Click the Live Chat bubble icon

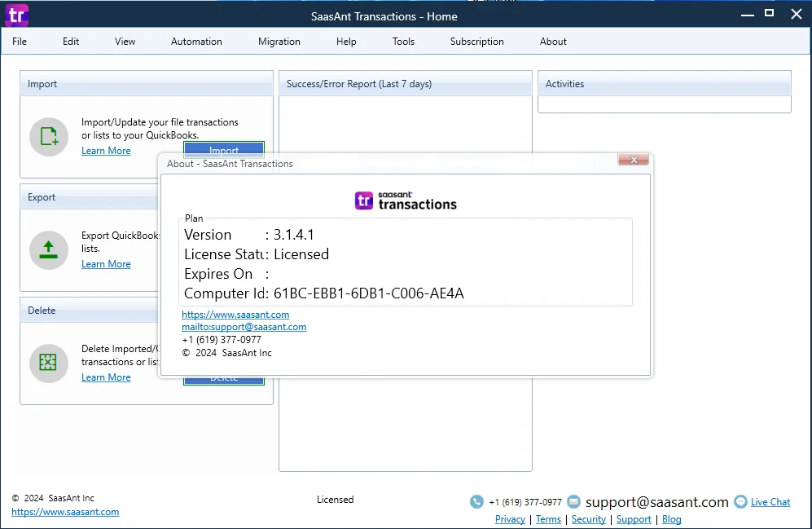[741, 501]
